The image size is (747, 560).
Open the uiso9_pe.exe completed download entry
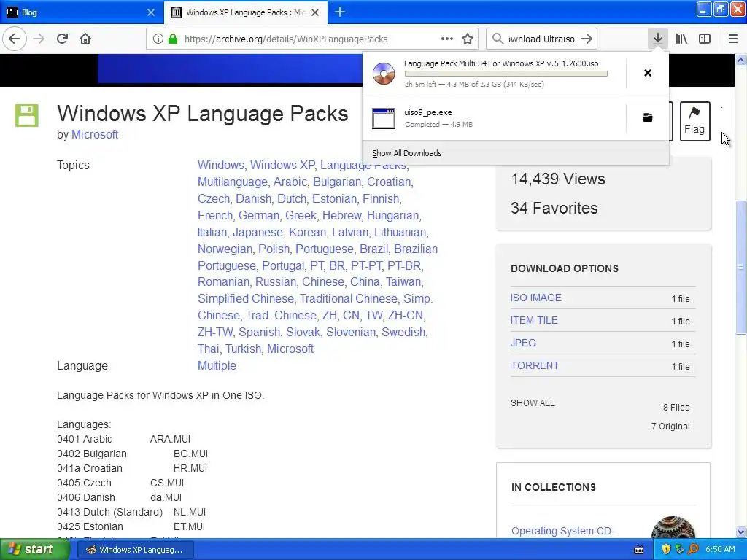[x=494, y=118]
